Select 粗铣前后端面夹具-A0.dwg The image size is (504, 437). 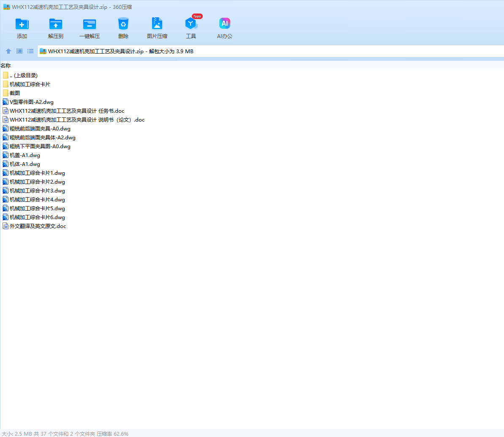click(36, 128)
